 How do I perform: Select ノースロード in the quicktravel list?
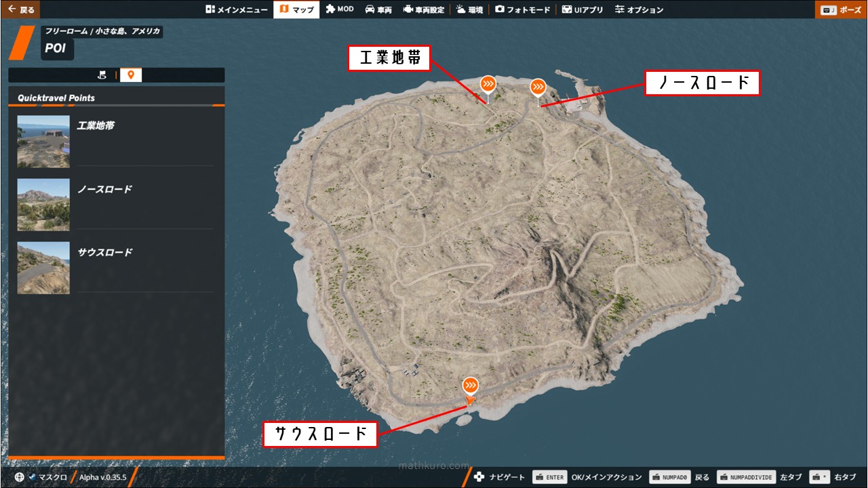point(104,190)
